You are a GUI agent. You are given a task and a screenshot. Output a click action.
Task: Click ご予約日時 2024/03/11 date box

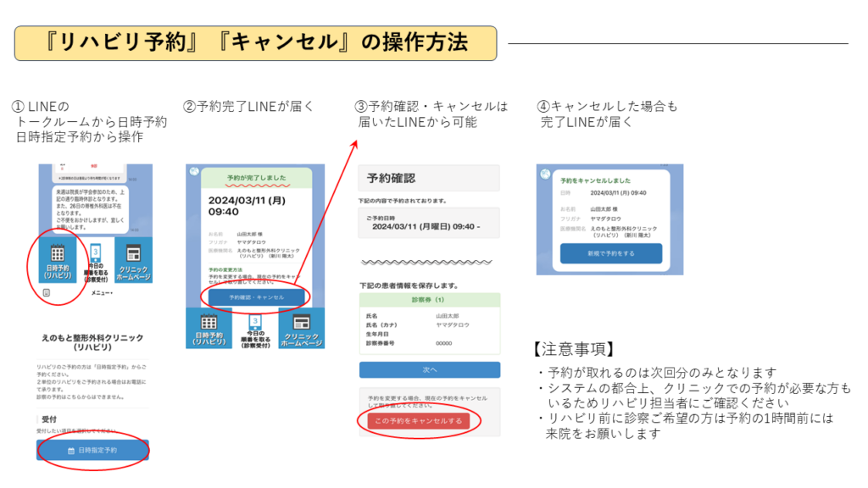tap(429, 223)
